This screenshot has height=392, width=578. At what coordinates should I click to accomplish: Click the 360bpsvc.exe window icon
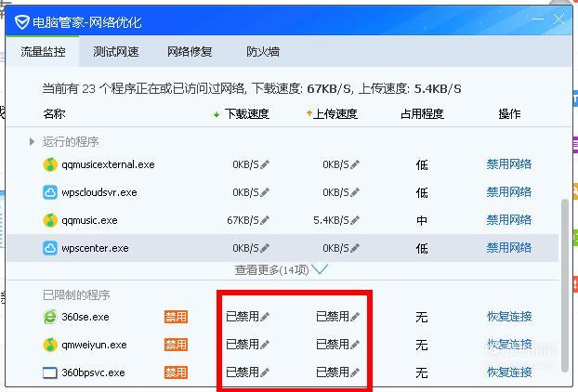[x=50, y=372]
